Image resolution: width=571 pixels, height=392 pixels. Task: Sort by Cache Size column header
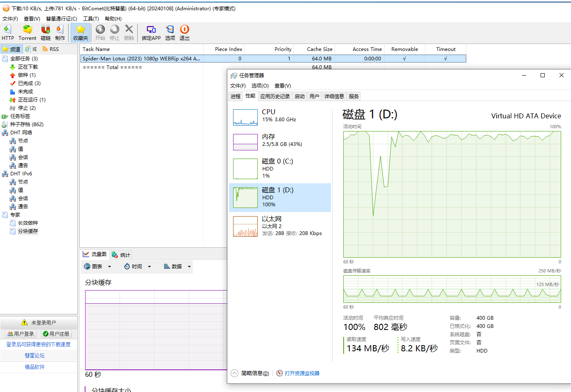314,49
